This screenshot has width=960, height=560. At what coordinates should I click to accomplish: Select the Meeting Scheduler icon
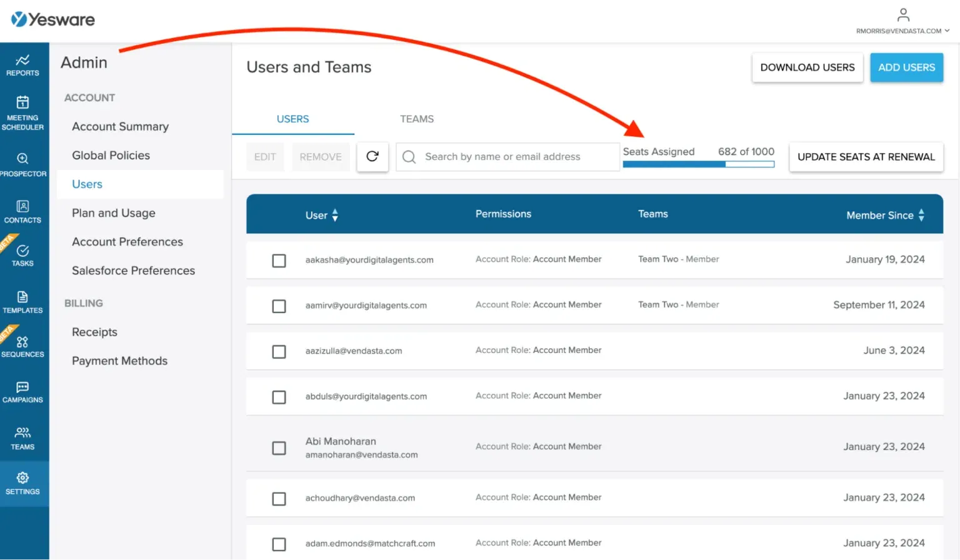pyautogui.click(x=23, y=111)
